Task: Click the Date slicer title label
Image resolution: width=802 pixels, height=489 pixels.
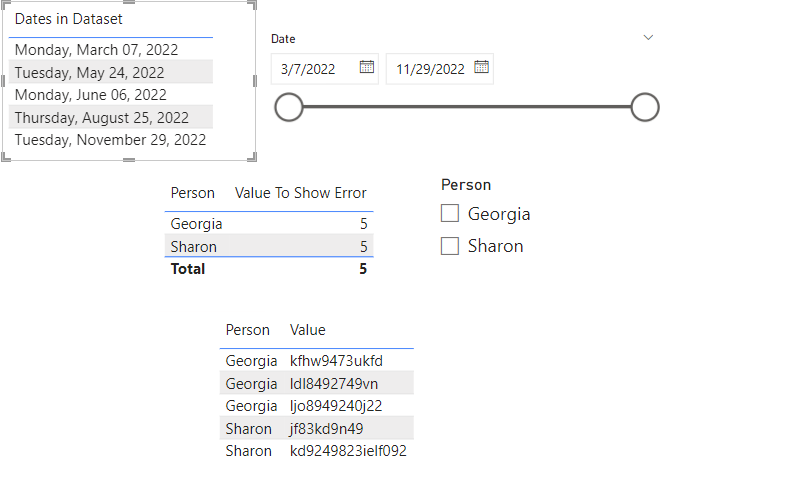Action: coord(283,39)
